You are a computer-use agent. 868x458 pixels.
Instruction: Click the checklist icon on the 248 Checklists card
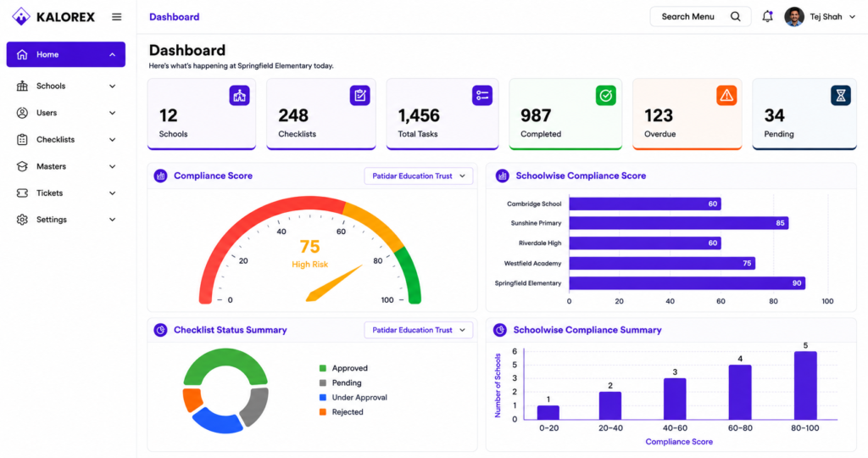[x=359, y=96]
